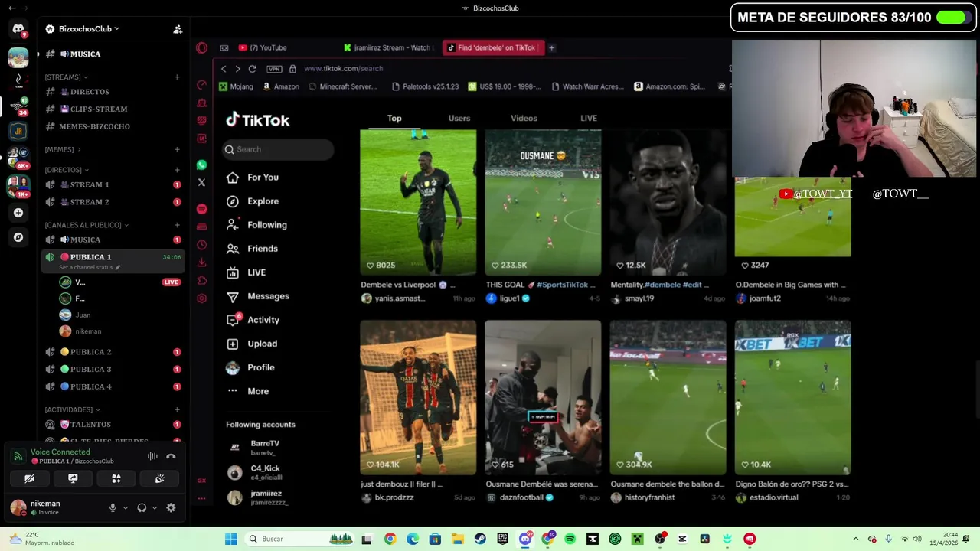Collapse the ACTIVIDADES category

[72, 410]
